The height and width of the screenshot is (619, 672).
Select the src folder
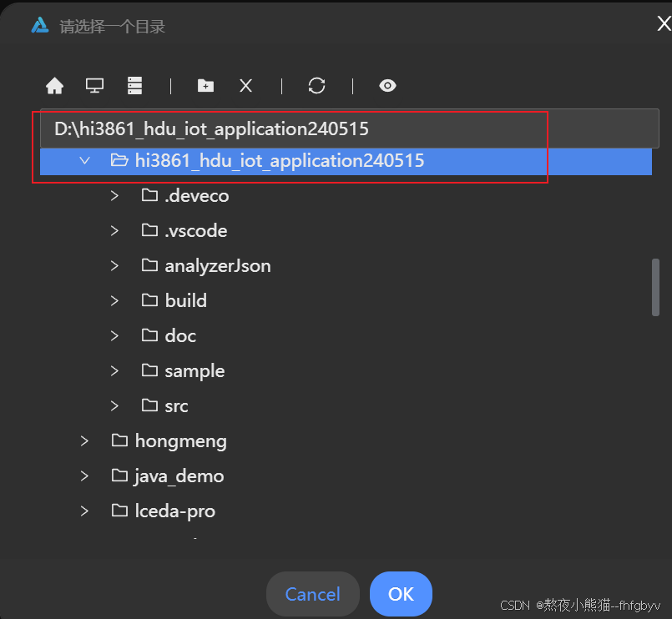point(165,406)
